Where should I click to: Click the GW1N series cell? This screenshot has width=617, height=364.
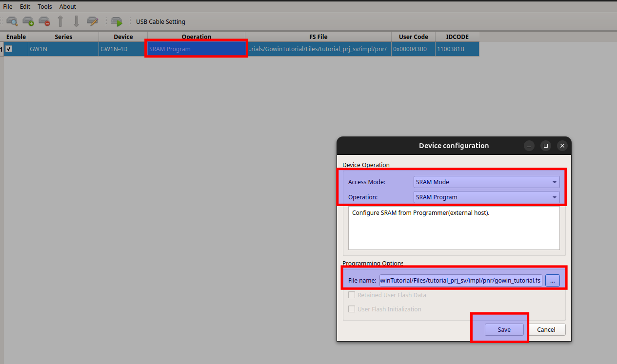63,49
